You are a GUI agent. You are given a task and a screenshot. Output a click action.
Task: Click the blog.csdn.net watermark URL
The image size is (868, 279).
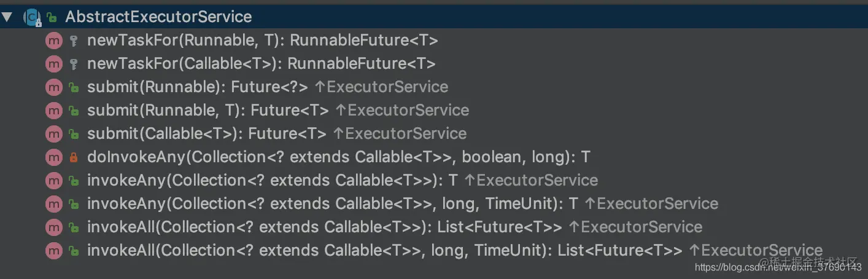click(x=778, y=267)
